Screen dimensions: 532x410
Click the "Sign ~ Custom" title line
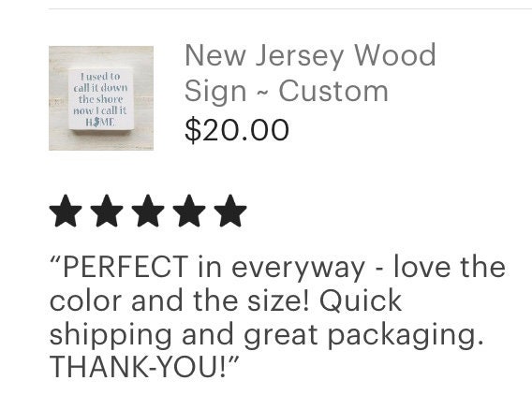click(x=287, y=91)
